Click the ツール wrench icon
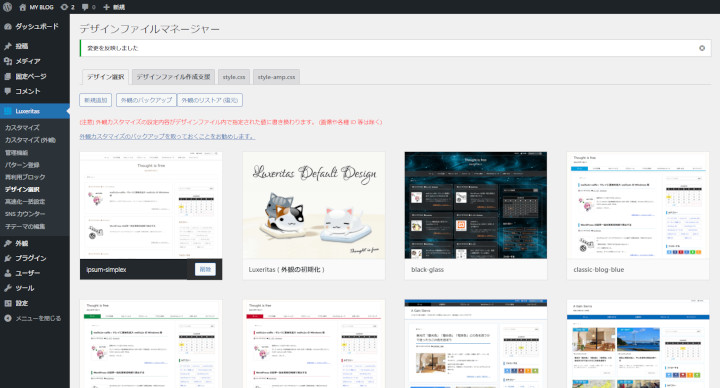 click(8, 288)
